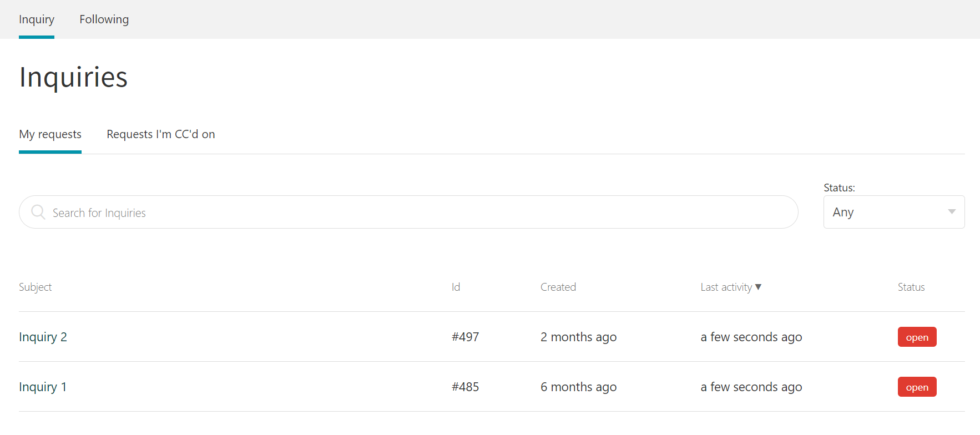Open Inquiry 2
Image resolution: width=980 pixels, height=435 pixels.
(x=43, y=337)
